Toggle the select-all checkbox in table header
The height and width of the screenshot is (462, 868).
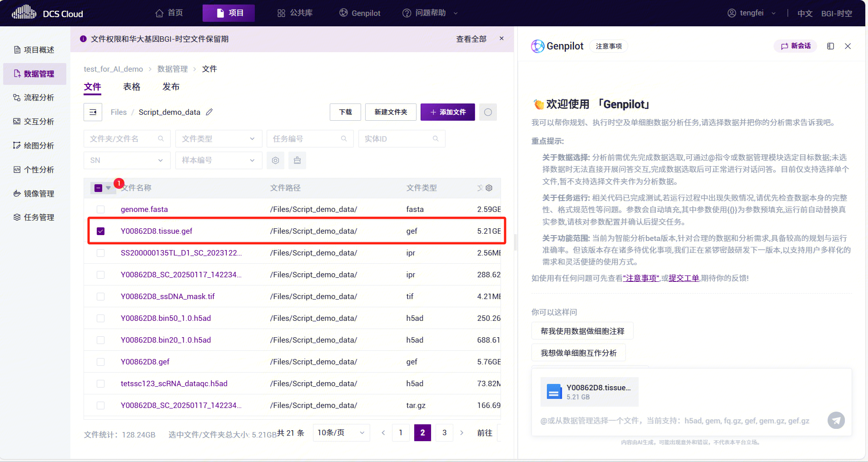point(98,188)
